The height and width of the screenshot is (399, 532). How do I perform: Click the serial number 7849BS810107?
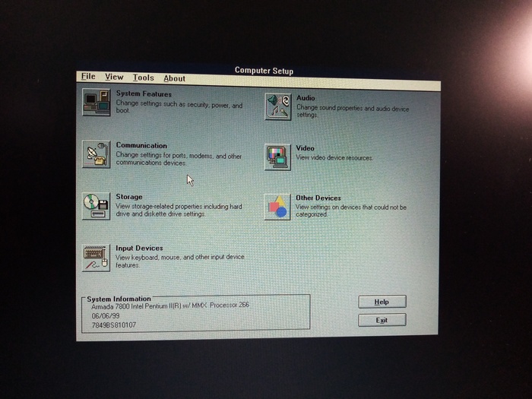(114, 325)
